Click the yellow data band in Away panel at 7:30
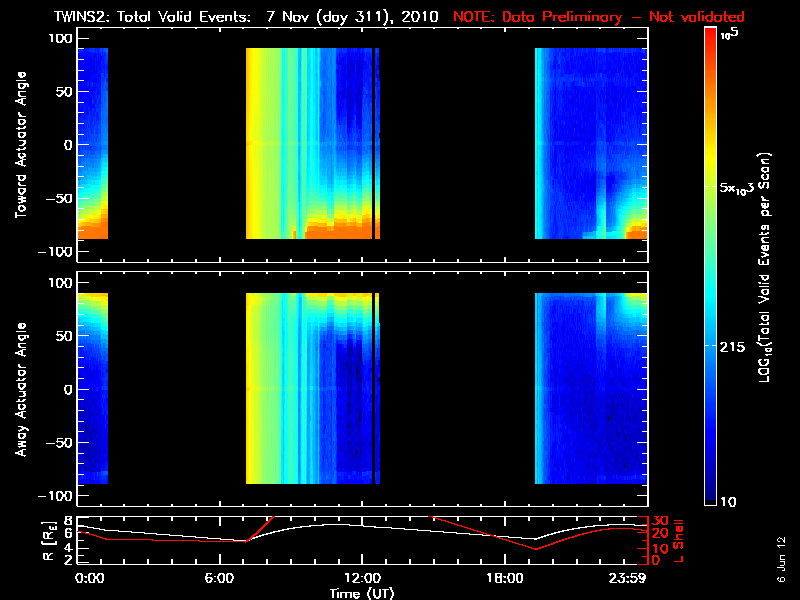The height and width of the screenshot is (600, 800). tap(253, 388)
